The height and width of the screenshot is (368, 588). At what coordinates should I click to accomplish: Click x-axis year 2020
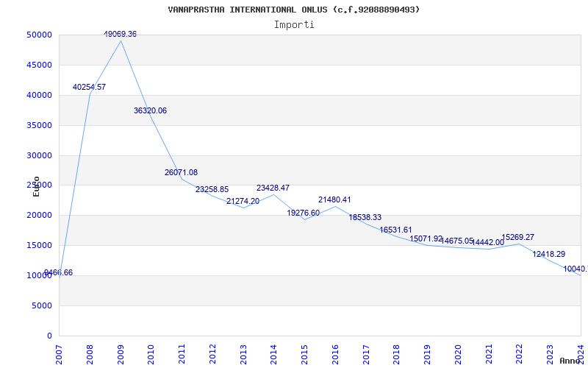(x=458, y=355)
